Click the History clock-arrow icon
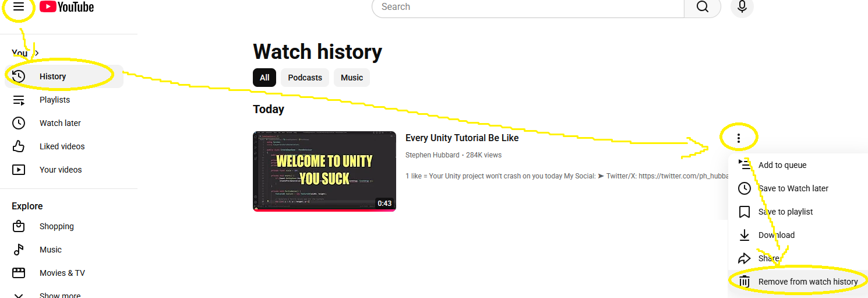Screen dimensions: 868x298 tap(19, 76)
